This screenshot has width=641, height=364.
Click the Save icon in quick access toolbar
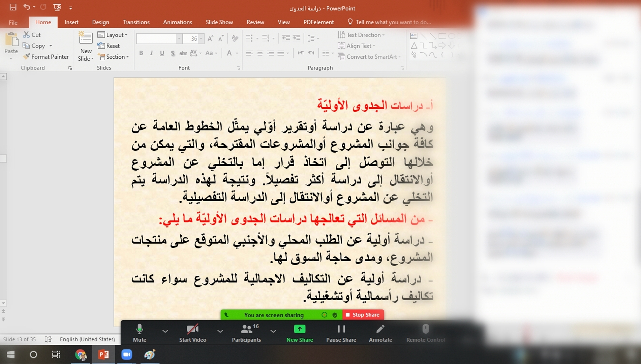[x=13, y=7]
